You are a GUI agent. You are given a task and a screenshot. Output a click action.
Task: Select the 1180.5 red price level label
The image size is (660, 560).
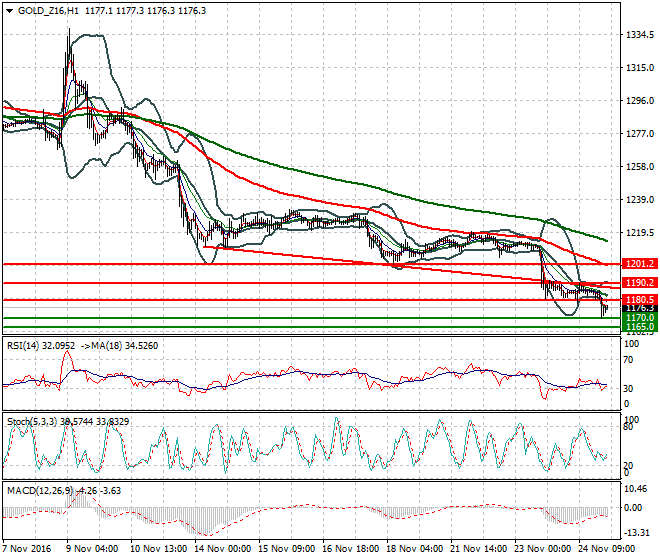point(640,300)
